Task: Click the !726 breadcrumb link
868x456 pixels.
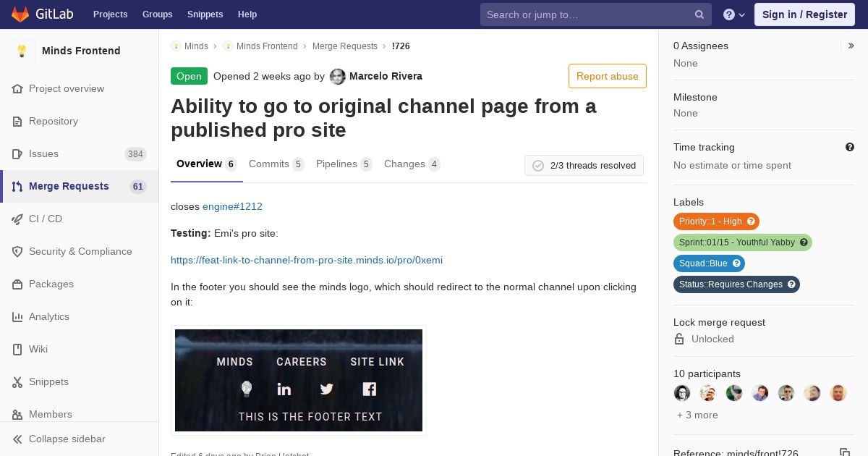Action: click(401, 46)
